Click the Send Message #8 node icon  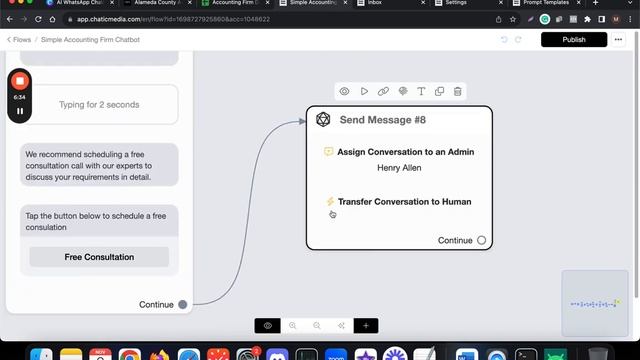click(x=323, y=120)
